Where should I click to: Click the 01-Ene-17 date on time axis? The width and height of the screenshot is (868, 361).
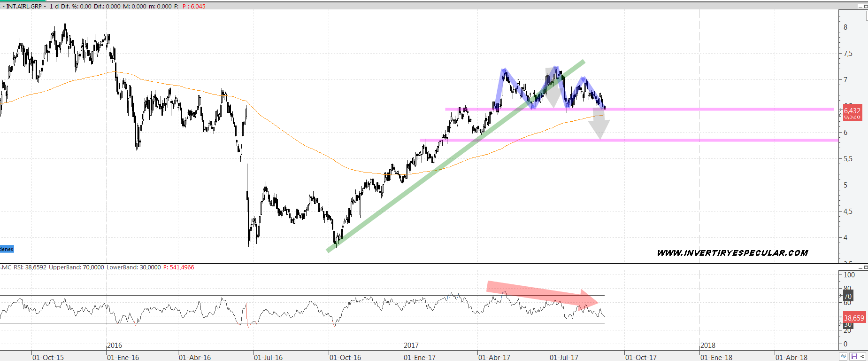click(419, 357)
